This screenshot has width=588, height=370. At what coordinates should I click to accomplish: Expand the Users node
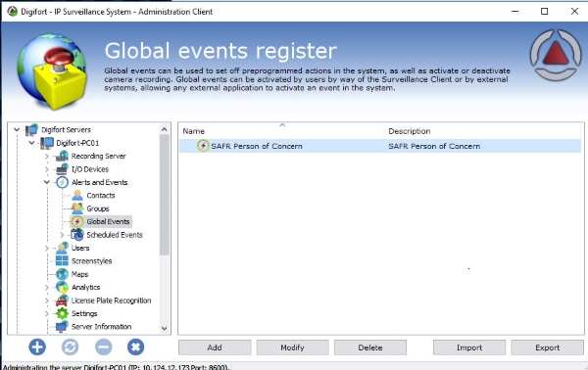click(x=47, y=248)
